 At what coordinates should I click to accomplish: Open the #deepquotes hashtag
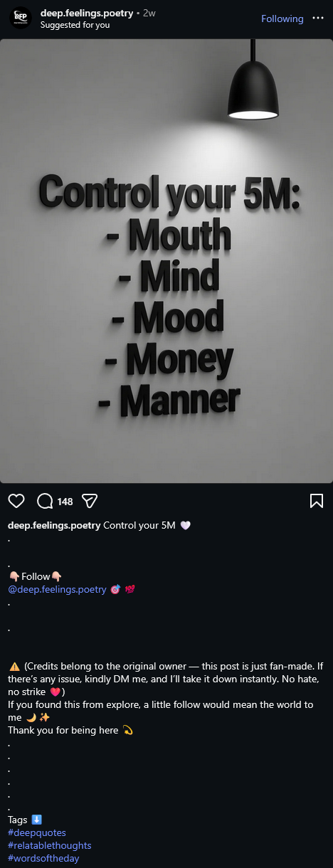point(37,832)
